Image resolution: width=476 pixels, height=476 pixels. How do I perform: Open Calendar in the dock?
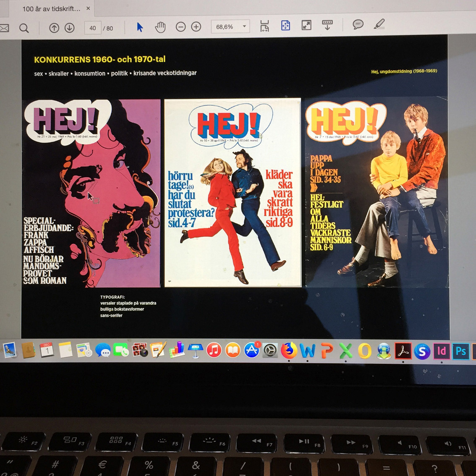coord(47,350)
